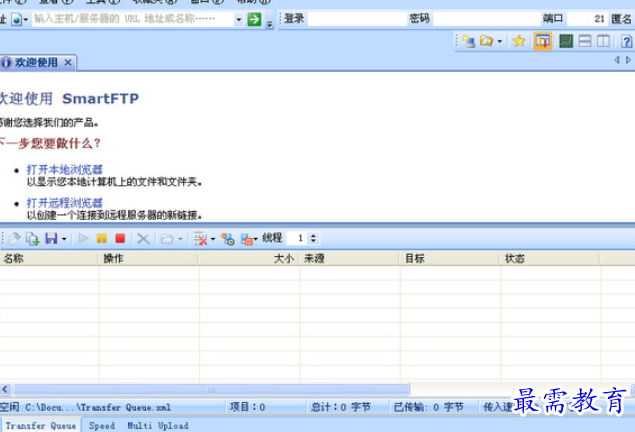Sort by the 大小 column header
This screenshot has height=432, width=635.
pos(249,258)
